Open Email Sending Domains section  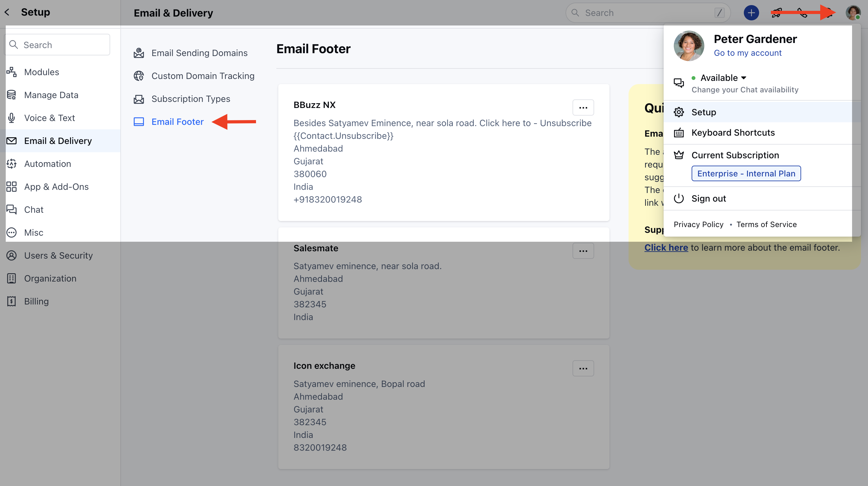199,53
